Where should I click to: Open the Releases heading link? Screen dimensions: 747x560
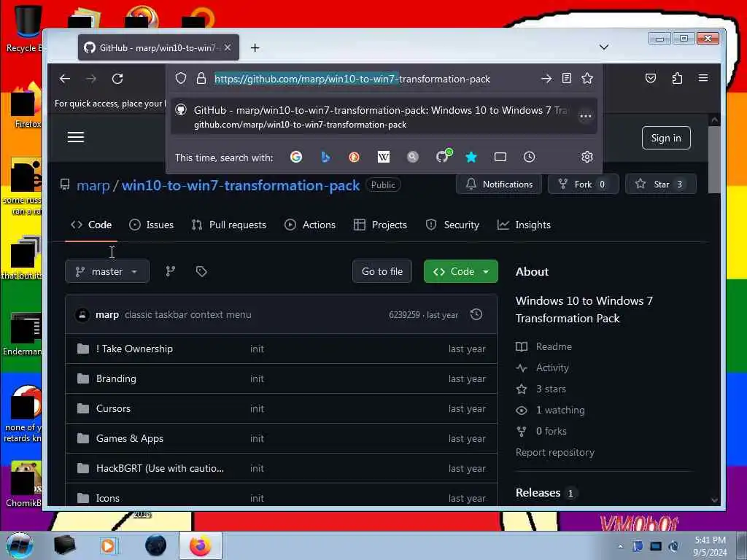[x=538, y=493]
